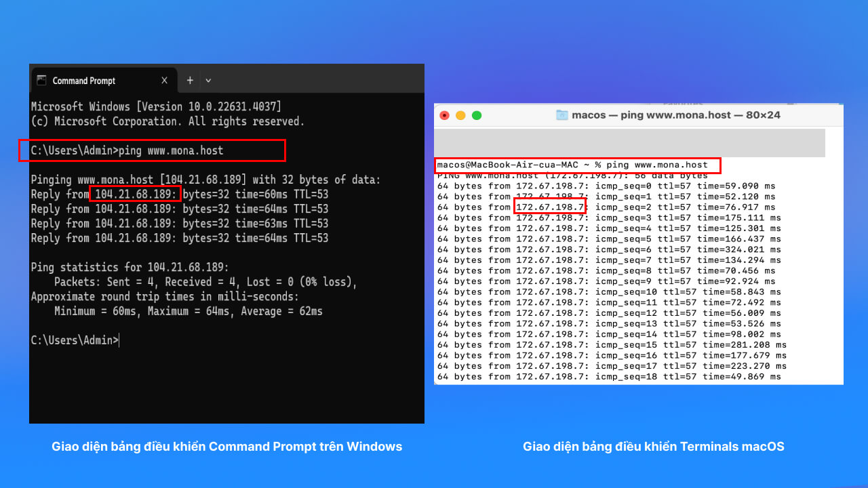The height and width of the screenshot is (488, 868).
Task: Click the macOS line with time=98.002 ms
Action: (609, 334)
